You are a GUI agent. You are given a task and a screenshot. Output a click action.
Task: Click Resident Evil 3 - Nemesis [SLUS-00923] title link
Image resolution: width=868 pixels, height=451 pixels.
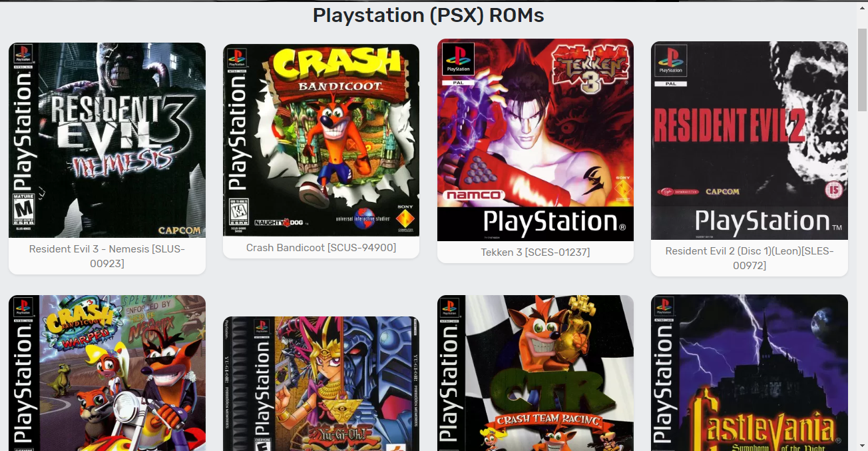(x=107, y=256)
